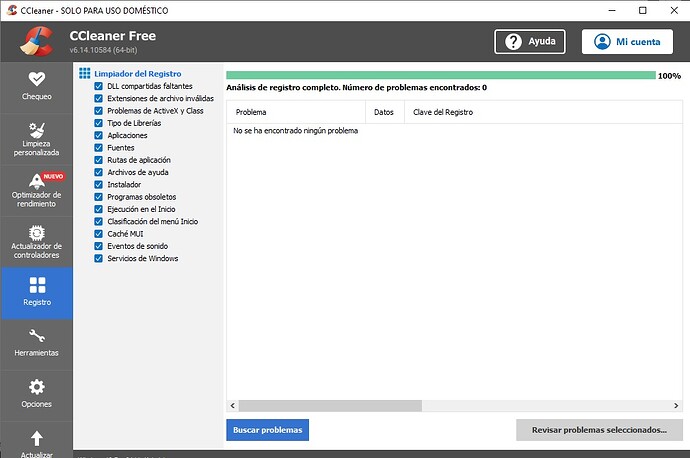This screenshot has height=458, width=690.
Task: Uncheck Extensiones de archivo inválidas
Action: click(99, 99)
